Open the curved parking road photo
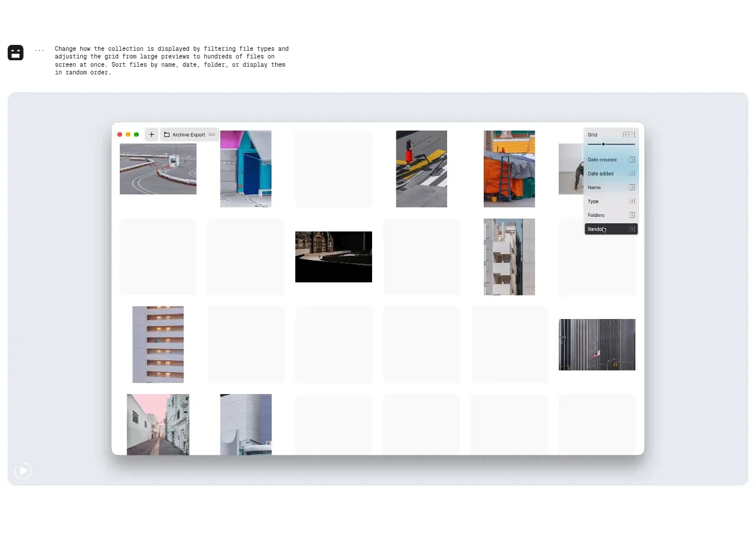This screenshot has height=537, width=756. click(158, 169)
